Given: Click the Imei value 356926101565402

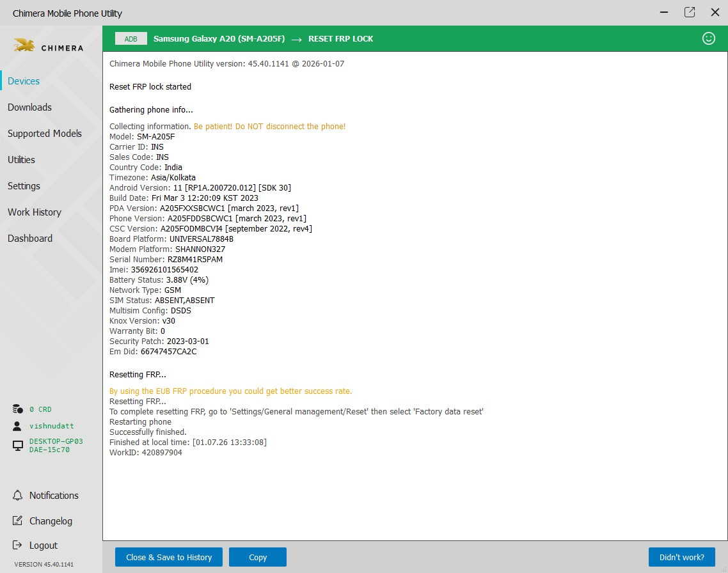Looking at the screenshot, I should click(x=164, y=270).
